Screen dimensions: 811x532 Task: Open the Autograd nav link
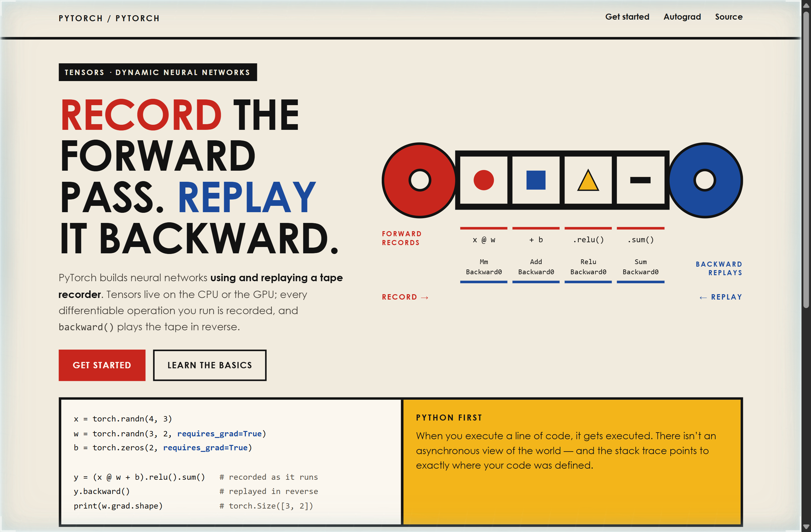pyautogui.click(x=682, y=17)
